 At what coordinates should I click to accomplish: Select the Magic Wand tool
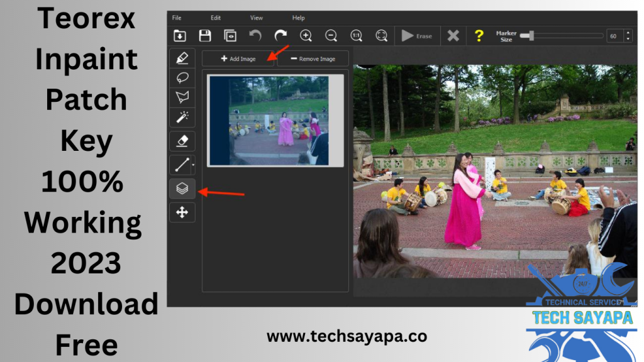tap(182, 117)
